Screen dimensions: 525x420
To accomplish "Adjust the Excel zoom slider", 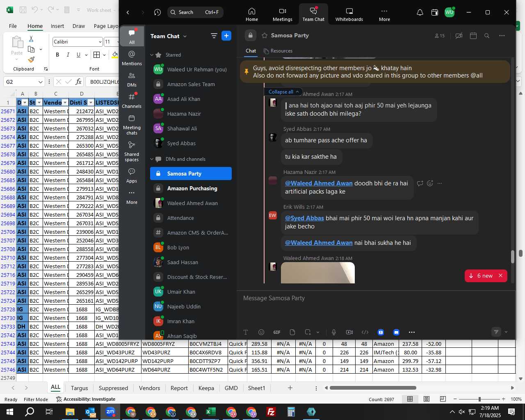I will click(x=479, y=399).
